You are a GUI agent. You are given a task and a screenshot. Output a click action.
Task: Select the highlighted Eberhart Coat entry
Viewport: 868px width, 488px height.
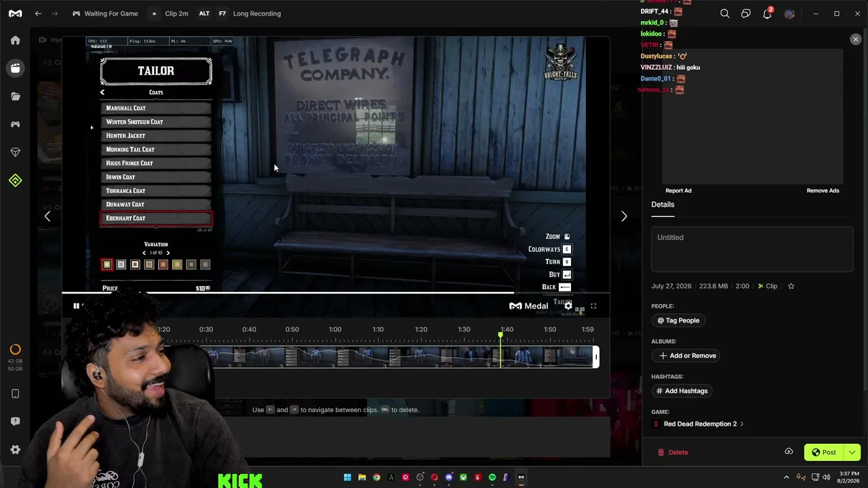156,218
